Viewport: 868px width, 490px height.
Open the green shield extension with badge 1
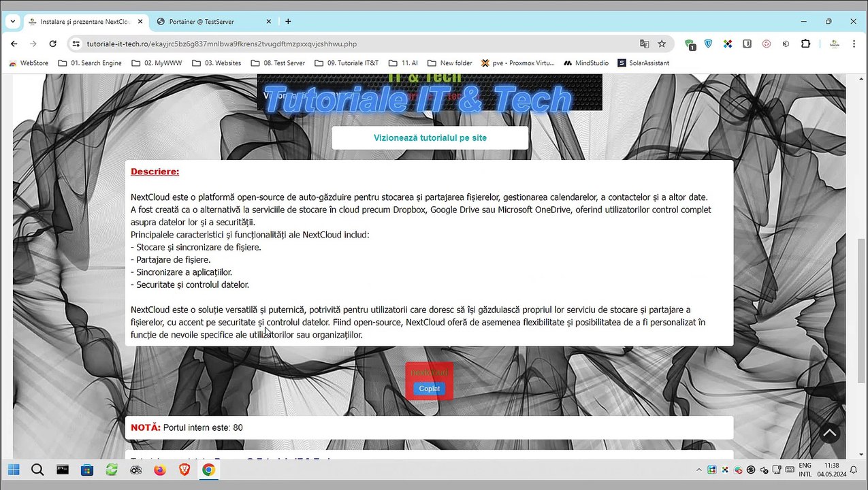(x=690, y=44)
